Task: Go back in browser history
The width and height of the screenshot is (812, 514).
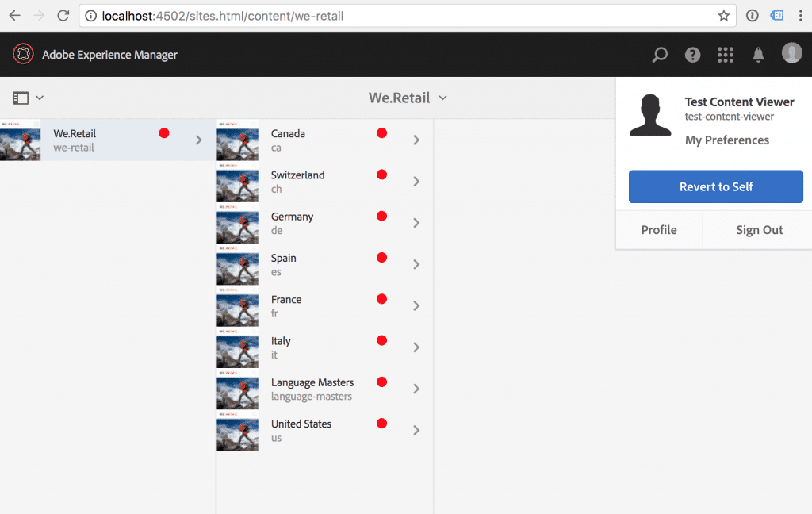Action: 14,16
